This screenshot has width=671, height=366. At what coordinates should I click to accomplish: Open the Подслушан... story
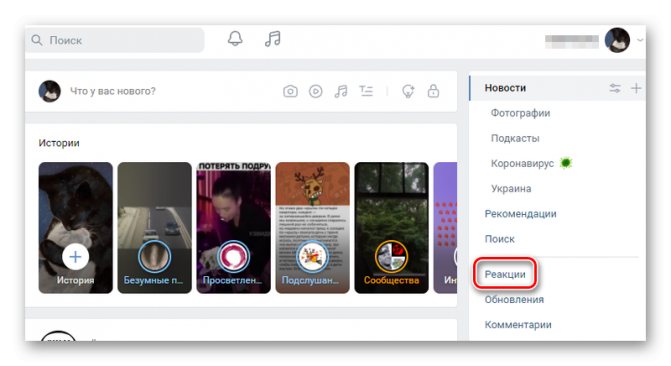click(x=312, y=228)
